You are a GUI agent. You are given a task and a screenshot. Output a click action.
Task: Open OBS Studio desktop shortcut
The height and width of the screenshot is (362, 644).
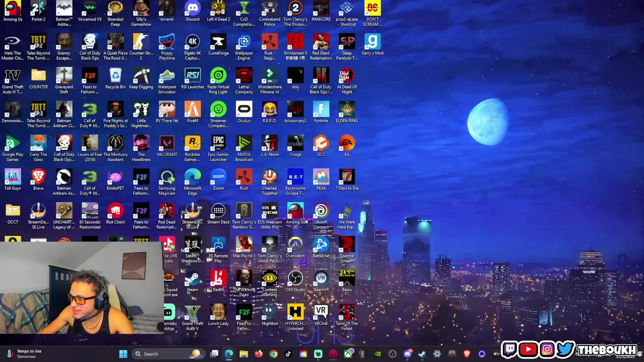(x=295, y=281)
